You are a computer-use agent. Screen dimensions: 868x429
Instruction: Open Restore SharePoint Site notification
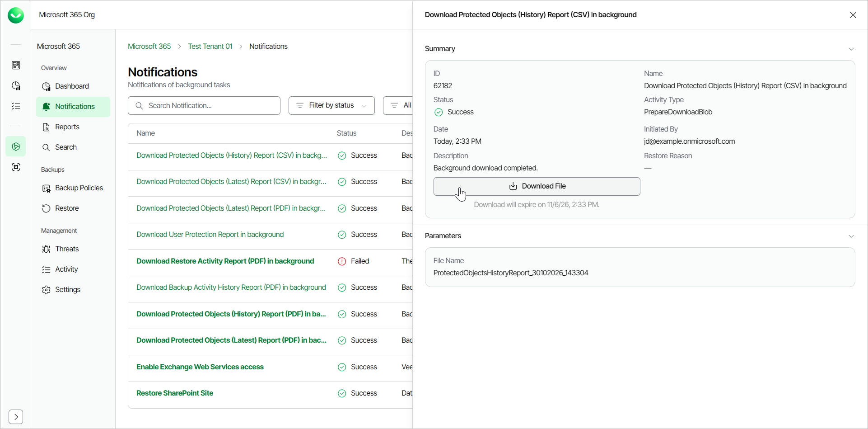pos(175,393)
